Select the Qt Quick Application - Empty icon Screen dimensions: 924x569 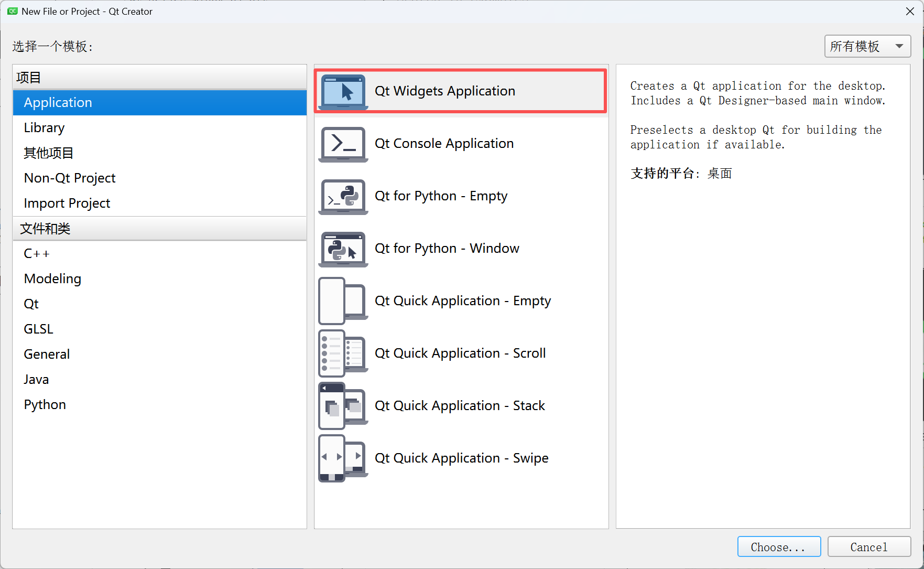[343, 301]
